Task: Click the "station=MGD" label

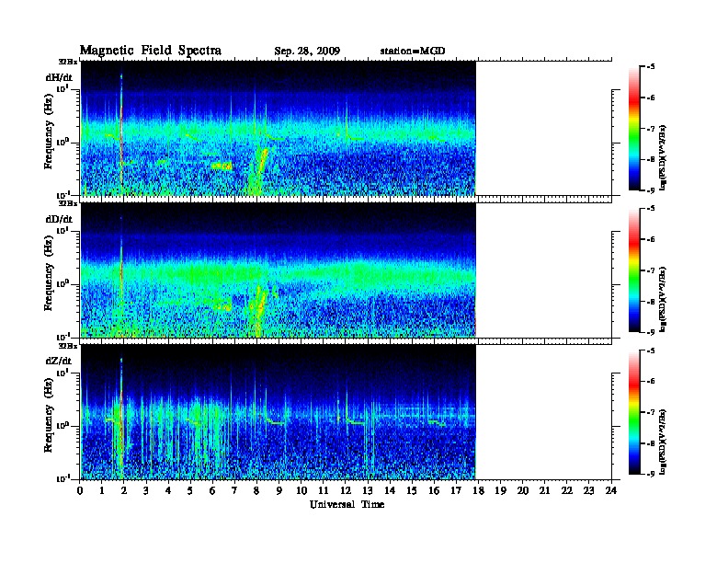Action: (x=413, y=52)
